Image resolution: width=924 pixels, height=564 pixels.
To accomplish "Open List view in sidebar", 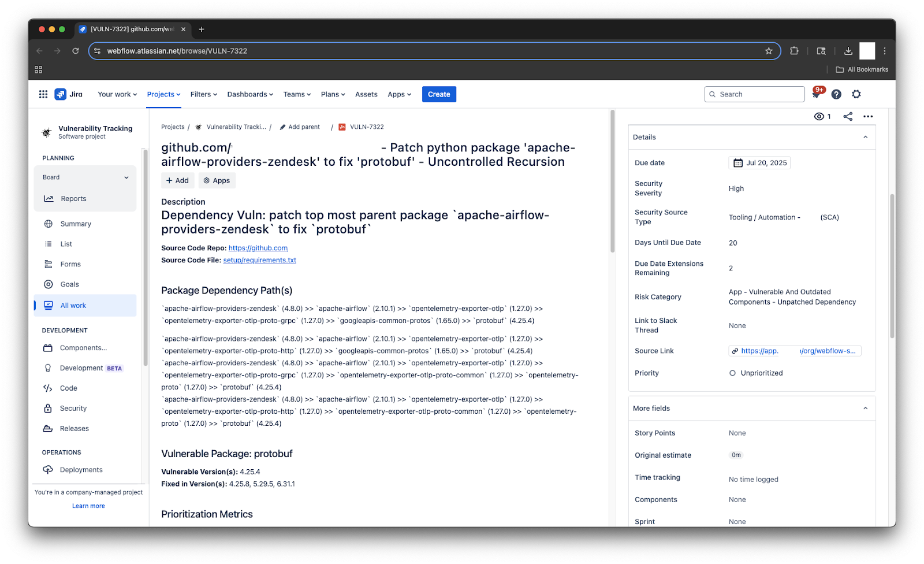I will 85,244.
